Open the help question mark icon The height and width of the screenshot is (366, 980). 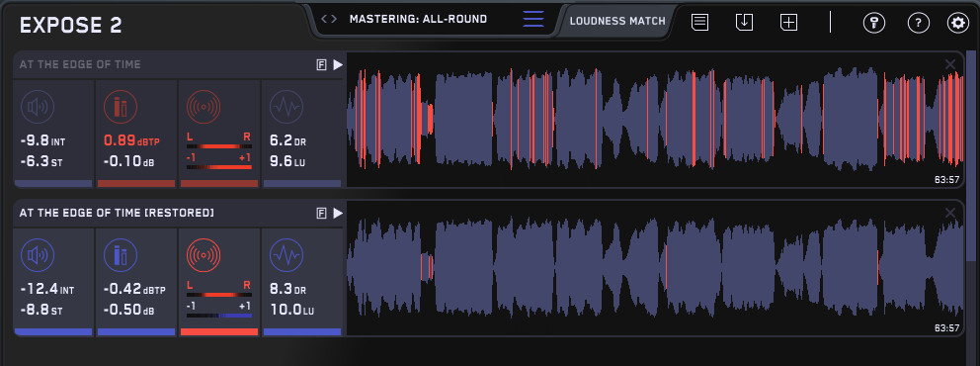[x=918, y=23]
